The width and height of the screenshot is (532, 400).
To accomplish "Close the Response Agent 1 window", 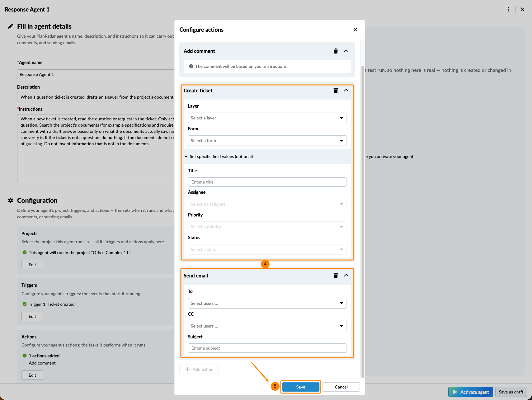I will [522, 9].
